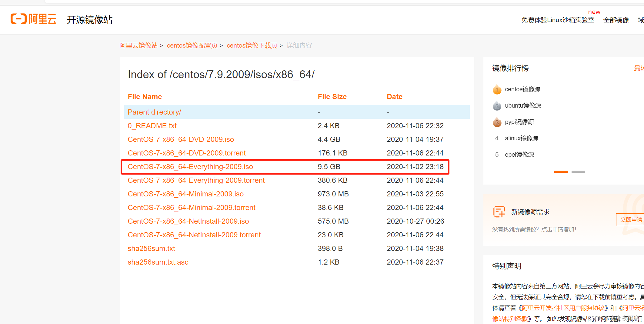Open pypi镜像源 in the ranking list
The image size is (644, 324).
click(519, 122)
